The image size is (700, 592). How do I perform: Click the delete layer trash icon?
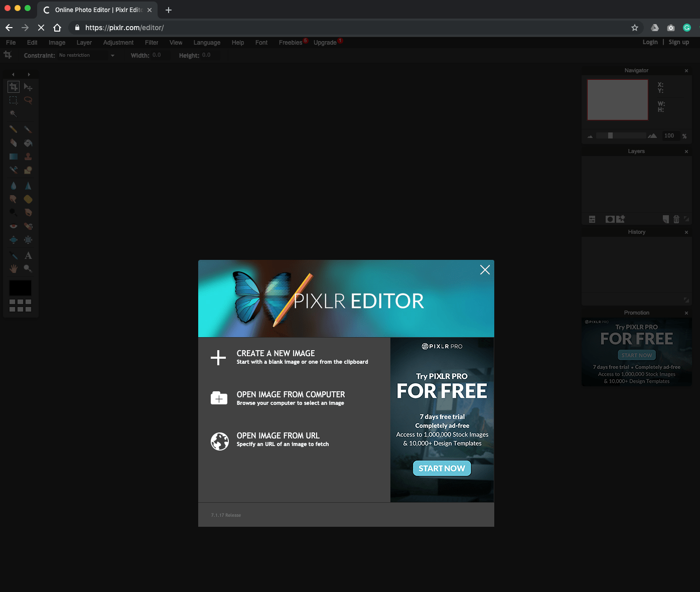[676, 219]
